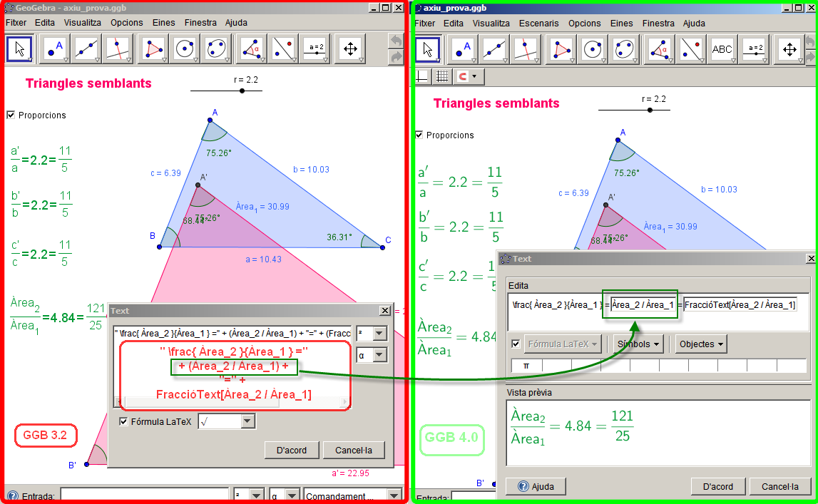The image size is (818, 504).
Task: Open the Símbols dropdown
Action: (x=637, y=344)
